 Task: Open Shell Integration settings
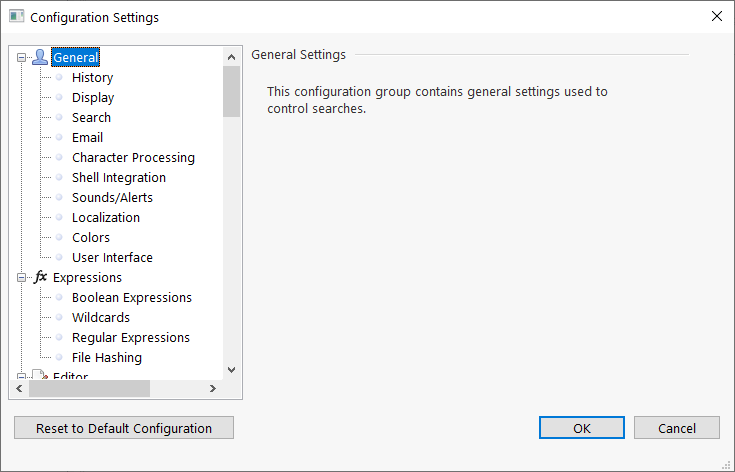(119, 178)
